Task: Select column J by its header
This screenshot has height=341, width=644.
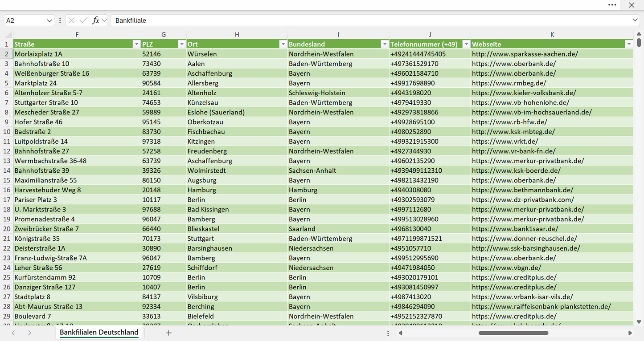Action: [x=430, y=35]
